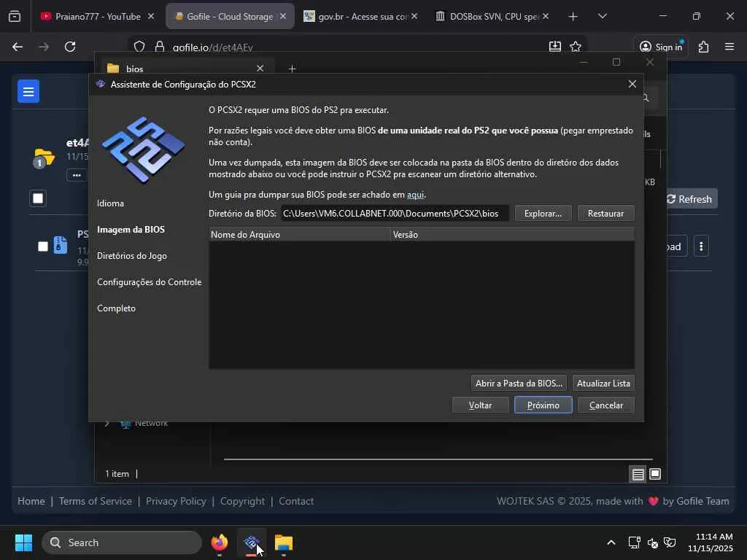
Task: Click the PCSX2 taskbar icon
Action: pyautogui.click(x=252, y=542)
